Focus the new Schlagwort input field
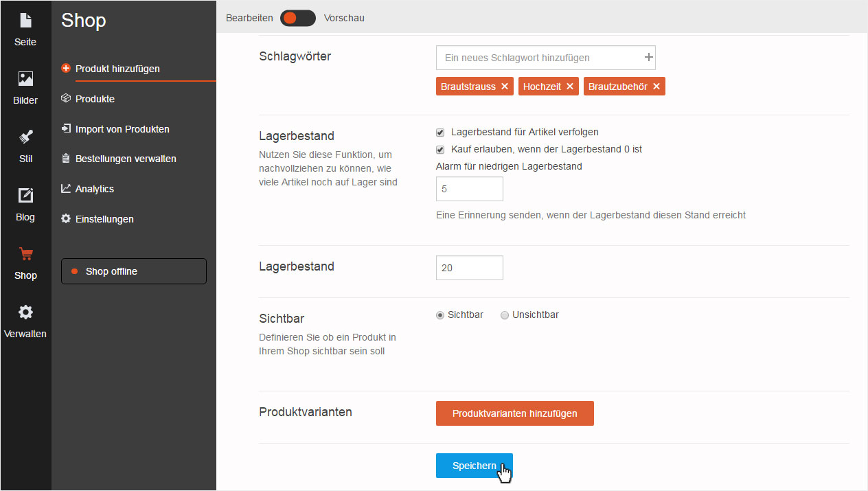The width and height of the screenshot is (868, 491). pos(546,58)
